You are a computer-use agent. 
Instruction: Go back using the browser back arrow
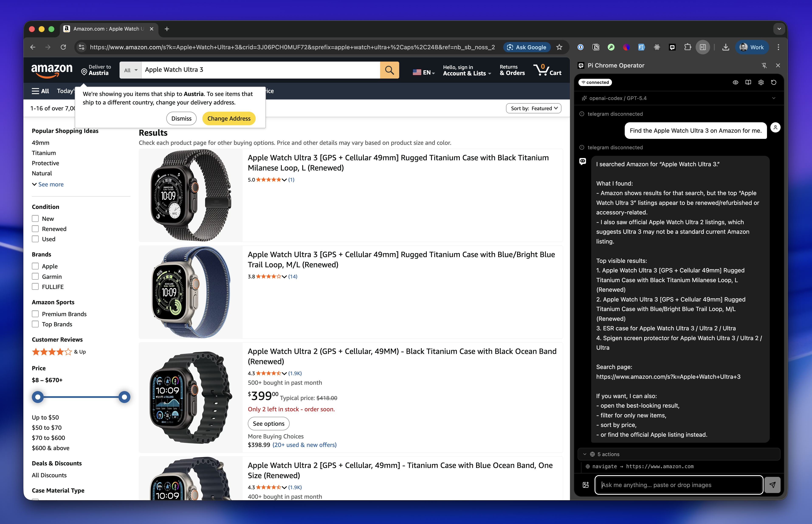33,47
